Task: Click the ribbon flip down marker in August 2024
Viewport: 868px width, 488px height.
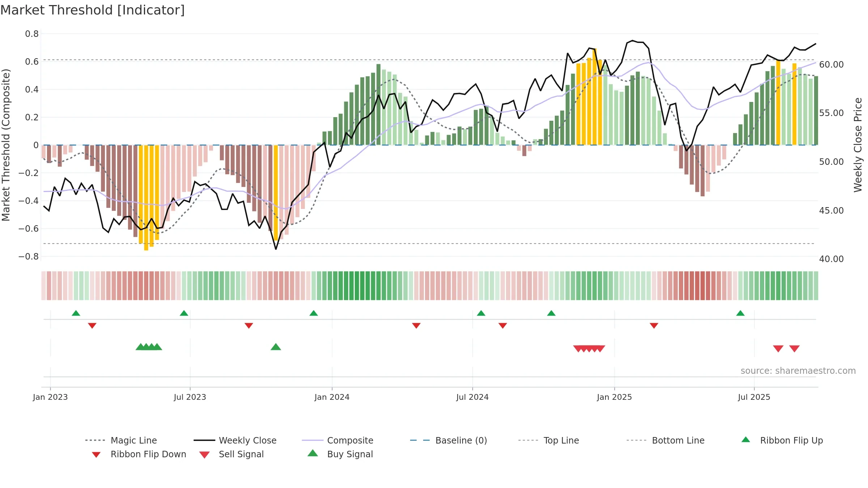Action: tap(503, 326)
